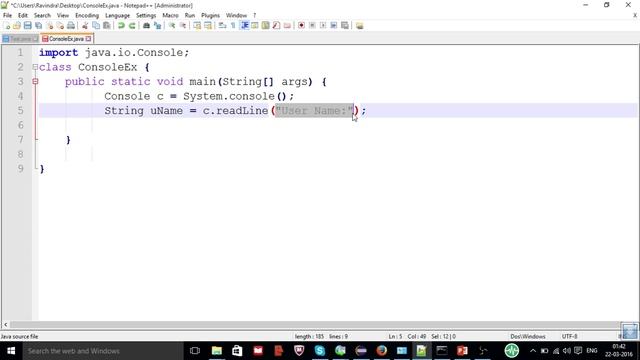Close the Test.java tab

coord(36,39)
